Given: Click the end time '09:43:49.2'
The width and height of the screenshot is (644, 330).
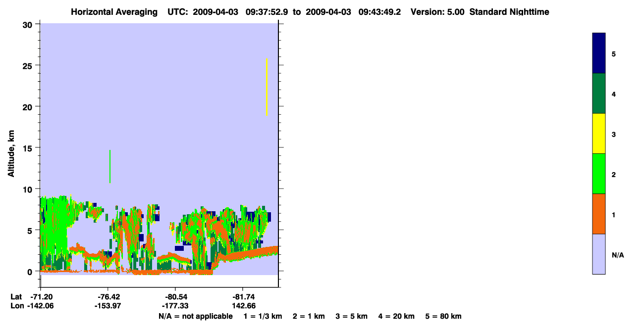Looking at the screenshot, I should click(x=379, y=12).
